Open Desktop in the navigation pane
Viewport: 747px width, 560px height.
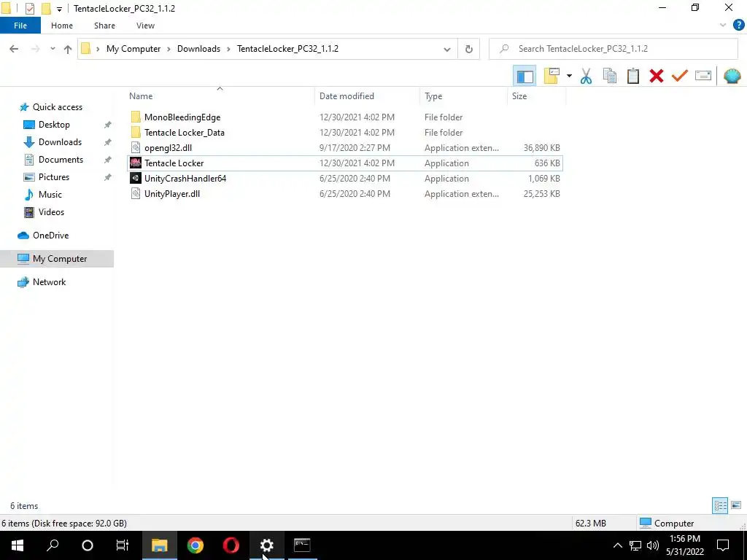[x=54, y=125]
